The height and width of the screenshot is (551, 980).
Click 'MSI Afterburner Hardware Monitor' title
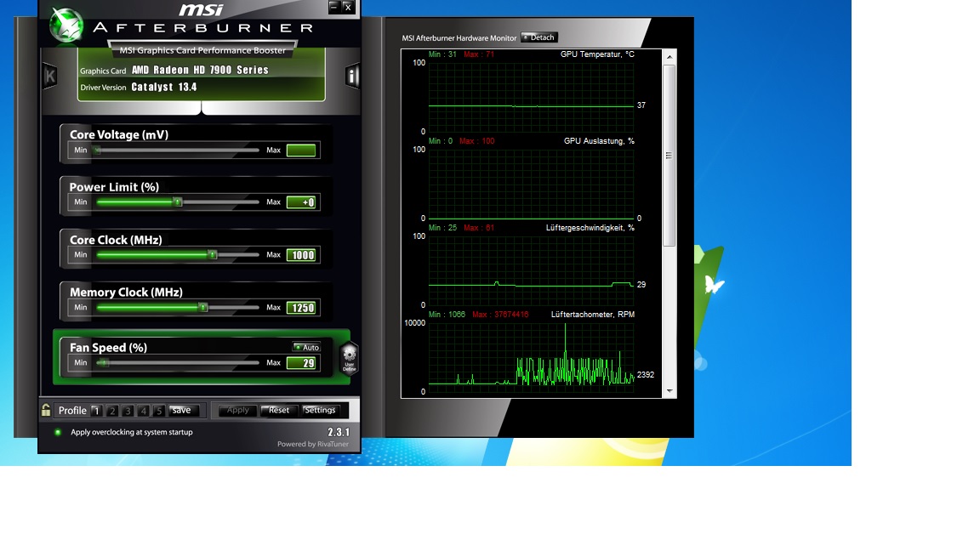pyautogui.click(x=459, y=38)
